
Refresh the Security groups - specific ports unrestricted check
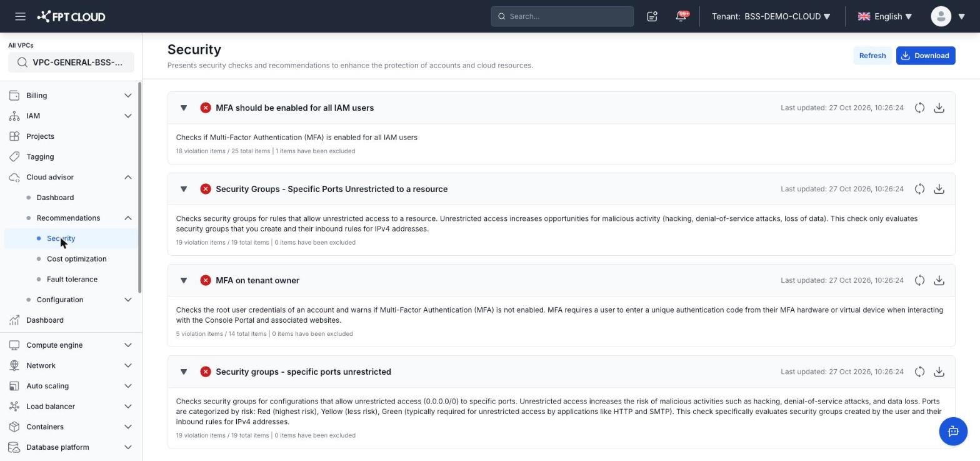tap(919, 372)
